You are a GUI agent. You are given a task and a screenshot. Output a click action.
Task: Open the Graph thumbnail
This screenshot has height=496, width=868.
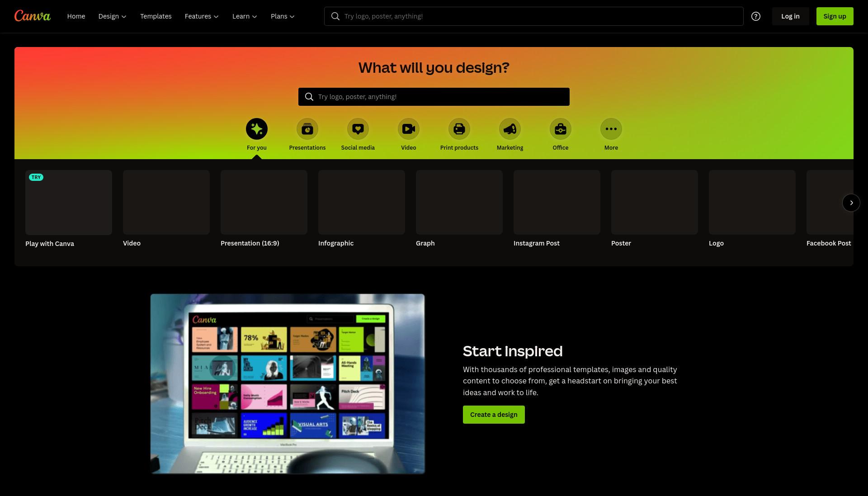pos(459,202)
